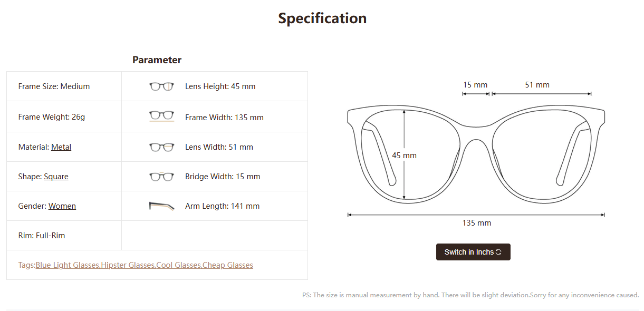Viewport: 644px width, 311px height.
Task: Click the Specification heading
Action: click(x=322, y=18)
